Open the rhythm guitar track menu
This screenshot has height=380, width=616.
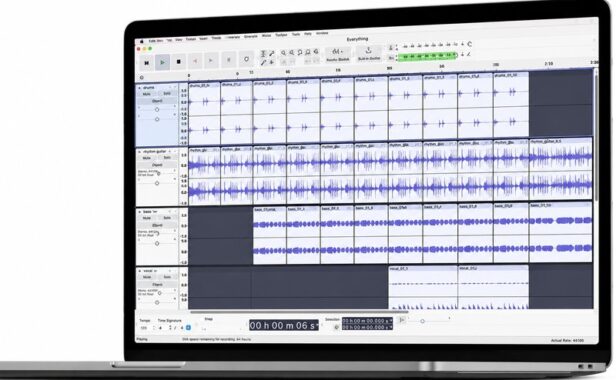coord(155,152)
